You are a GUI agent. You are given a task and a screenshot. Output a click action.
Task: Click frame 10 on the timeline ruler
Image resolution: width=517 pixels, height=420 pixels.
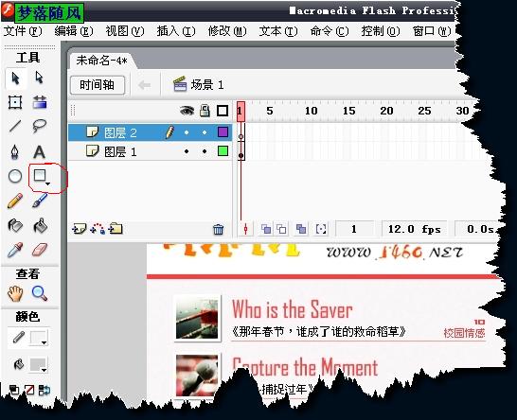pos(311,111)
